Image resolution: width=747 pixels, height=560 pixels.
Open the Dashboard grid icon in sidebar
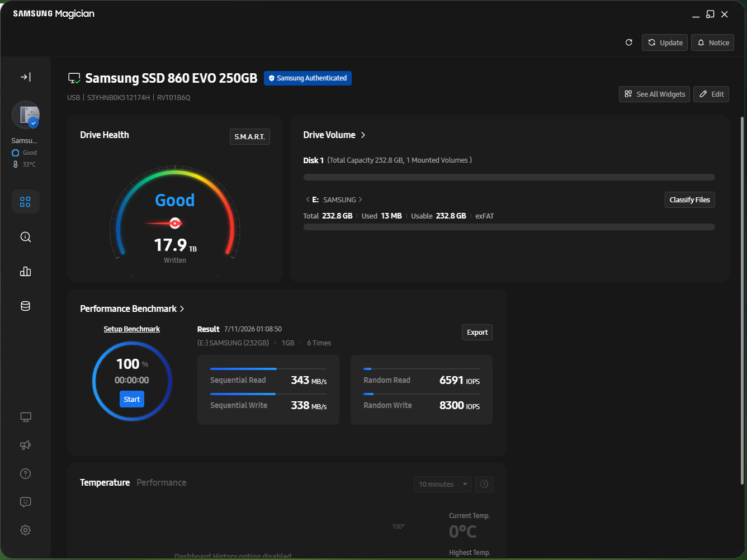(26, 202)
